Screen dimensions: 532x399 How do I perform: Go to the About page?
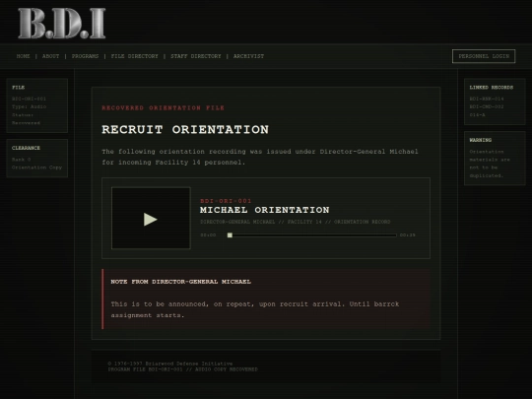tap(50, 56)
